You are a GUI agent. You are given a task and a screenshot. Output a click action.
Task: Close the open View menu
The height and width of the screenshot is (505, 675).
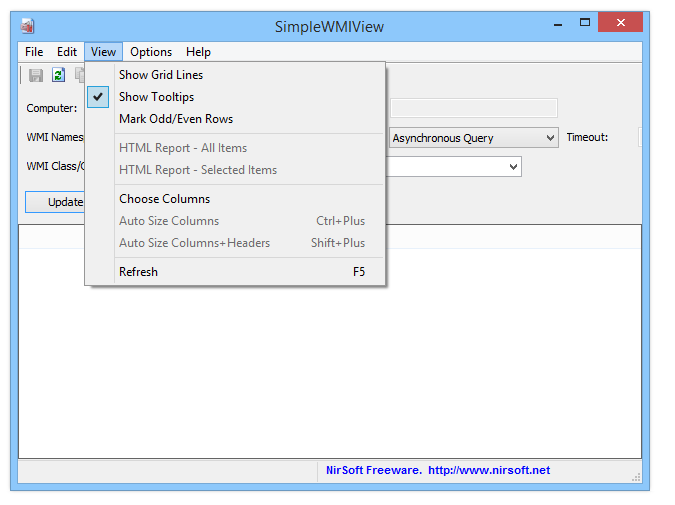coord(103,52)
